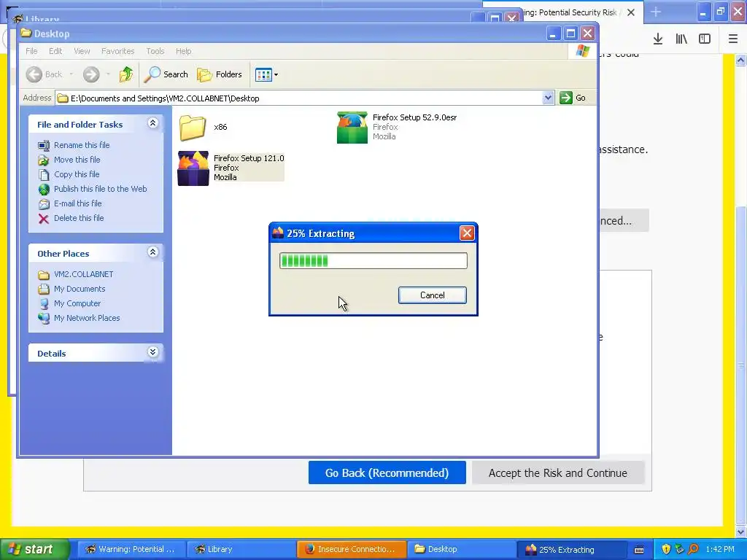Open the Views dropdown button
This screenshot has width=747, height=560.
266,74
